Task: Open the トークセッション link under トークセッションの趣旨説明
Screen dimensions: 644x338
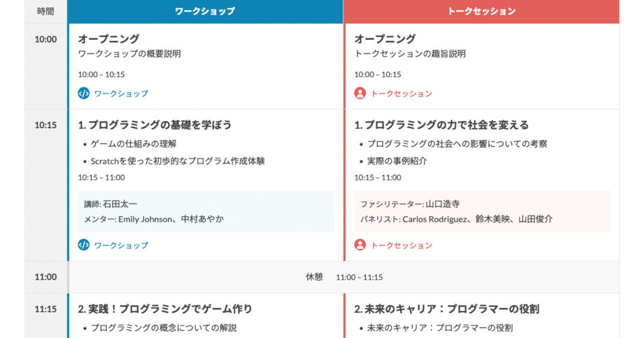Action: point(401,94)
